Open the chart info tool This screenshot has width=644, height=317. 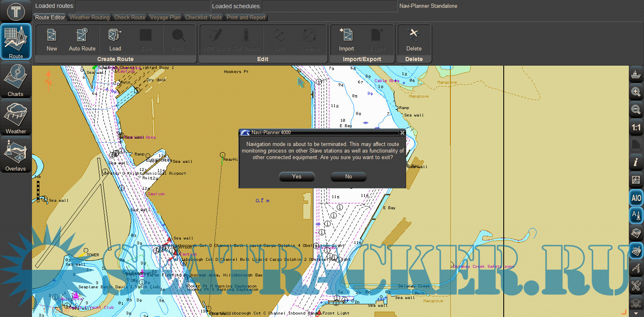[x=636, y=162]
